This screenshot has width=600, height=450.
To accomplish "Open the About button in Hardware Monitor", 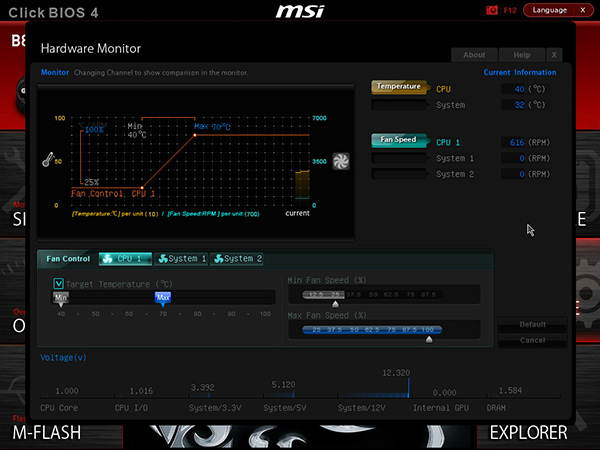I will (x=474, y=55).
